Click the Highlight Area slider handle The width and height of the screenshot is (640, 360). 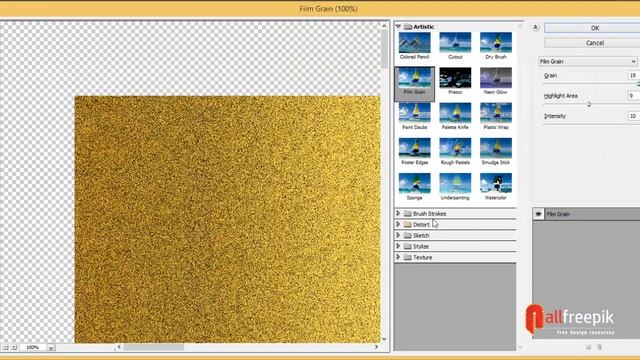point(589,104)
